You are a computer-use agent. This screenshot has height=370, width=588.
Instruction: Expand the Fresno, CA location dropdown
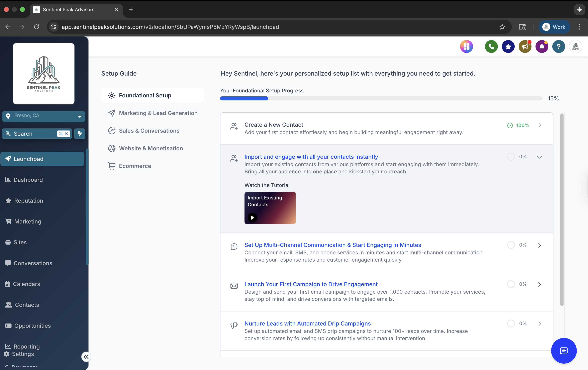80,116
